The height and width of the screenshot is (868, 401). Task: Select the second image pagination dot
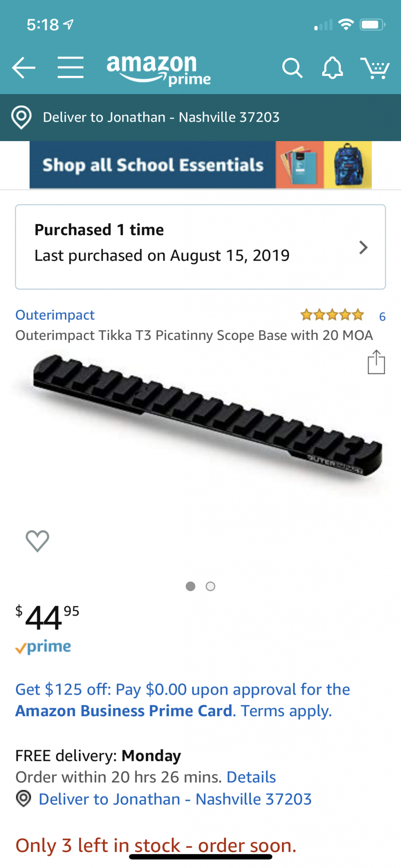tap(211, 586)
